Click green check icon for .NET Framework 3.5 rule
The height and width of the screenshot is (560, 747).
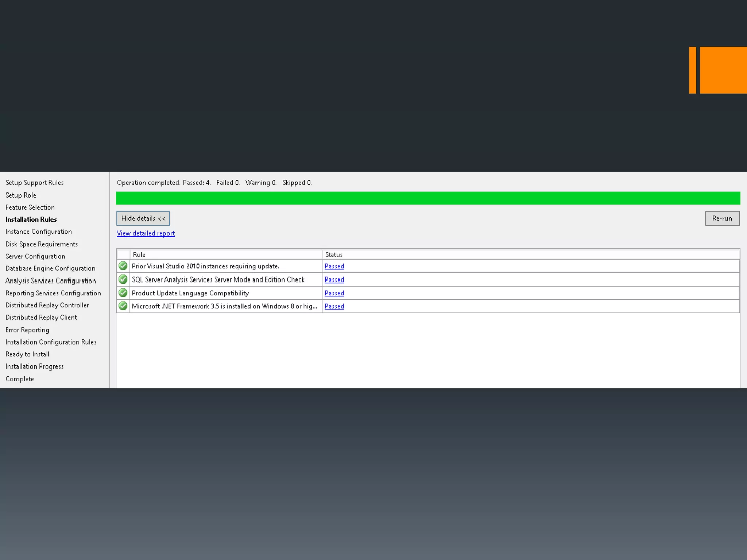tap(123, 306)
